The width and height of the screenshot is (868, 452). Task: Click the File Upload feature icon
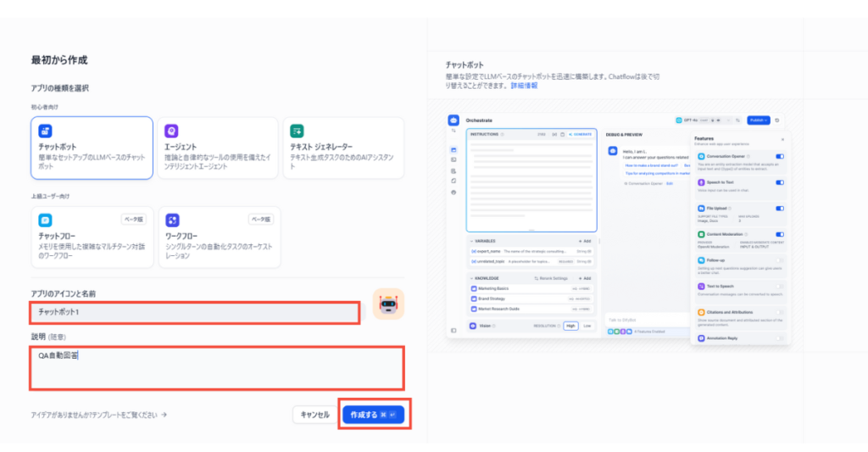click(701, 209)
